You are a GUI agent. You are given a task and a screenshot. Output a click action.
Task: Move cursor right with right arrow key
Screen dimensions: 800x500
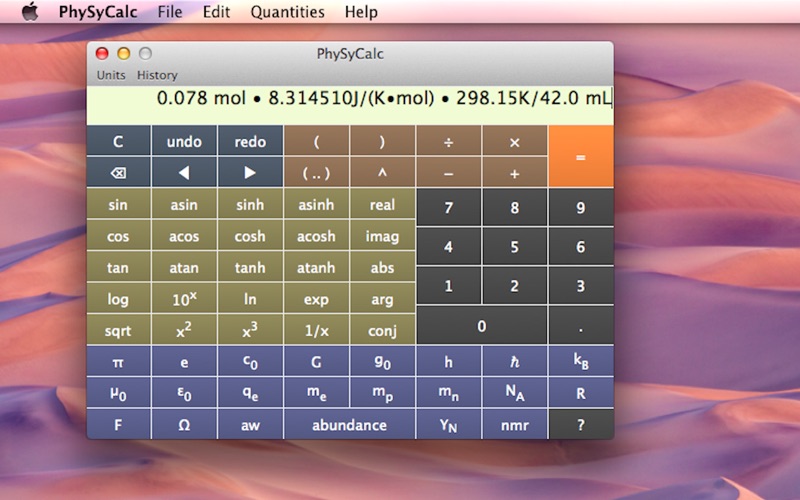point(250,173)
